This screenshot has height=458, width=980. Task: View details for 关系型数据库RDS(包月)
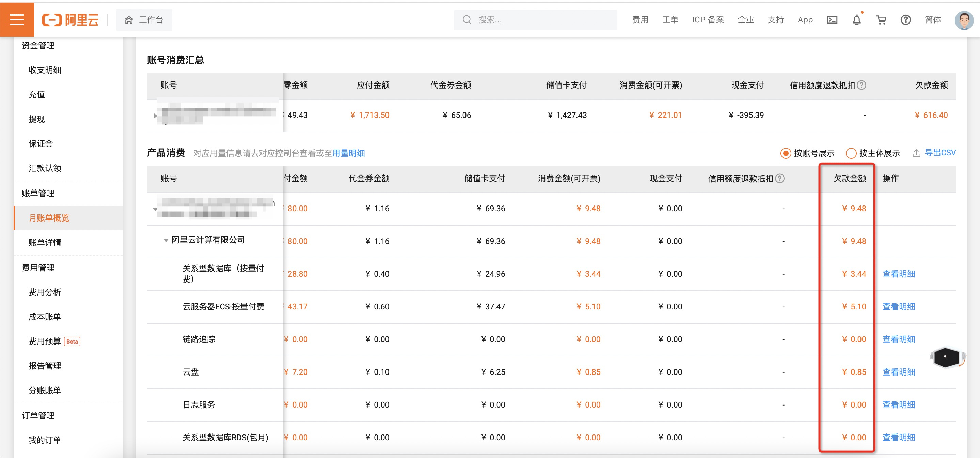pos(899,438)
